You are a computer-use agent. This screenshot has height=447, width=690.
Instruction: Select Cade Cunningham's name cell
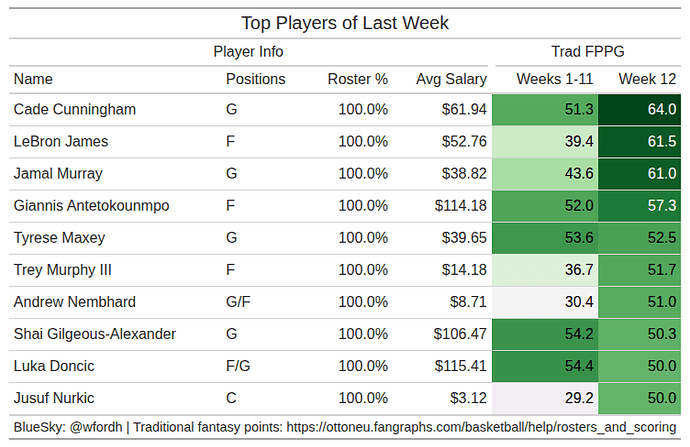pyautogui.click(x=75, y=109)
